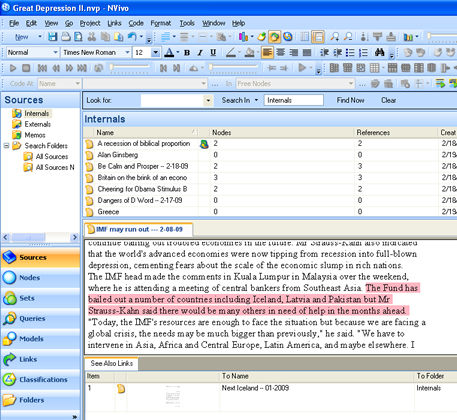Click the Zoom In magnifier icon
This screenshot has width=457, height=420.
[334, 37]
